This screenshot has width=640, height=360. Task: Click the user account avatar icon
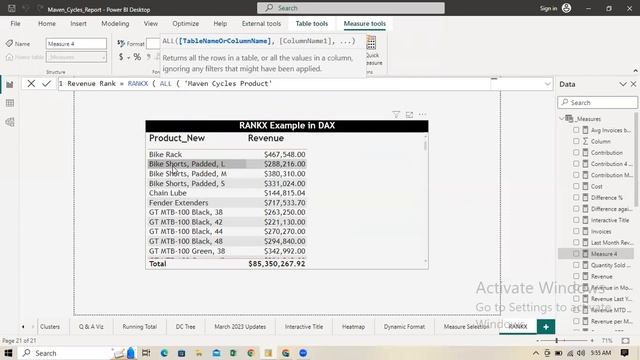[567, 8]
